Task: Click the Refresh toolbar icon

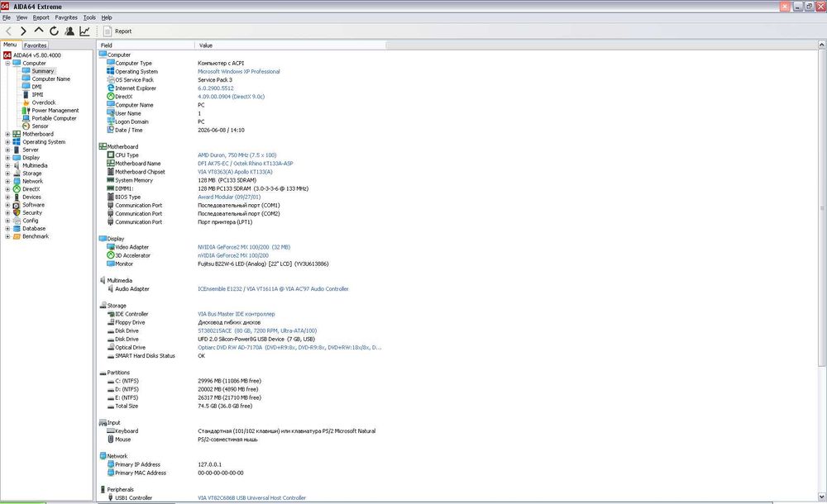Action: pyautogui.click(x=54, y=31)
